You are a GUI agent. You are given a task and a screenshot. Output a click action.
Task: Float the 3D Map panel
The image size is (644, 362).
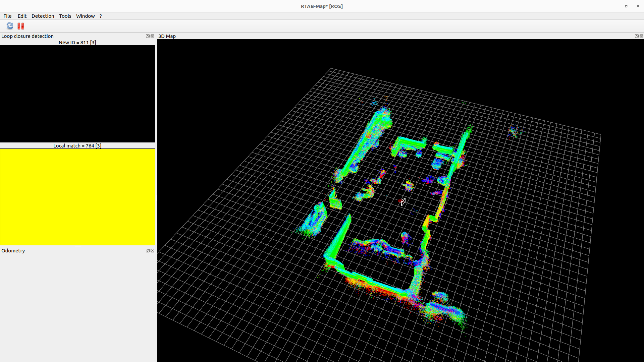tap(637, 36)
